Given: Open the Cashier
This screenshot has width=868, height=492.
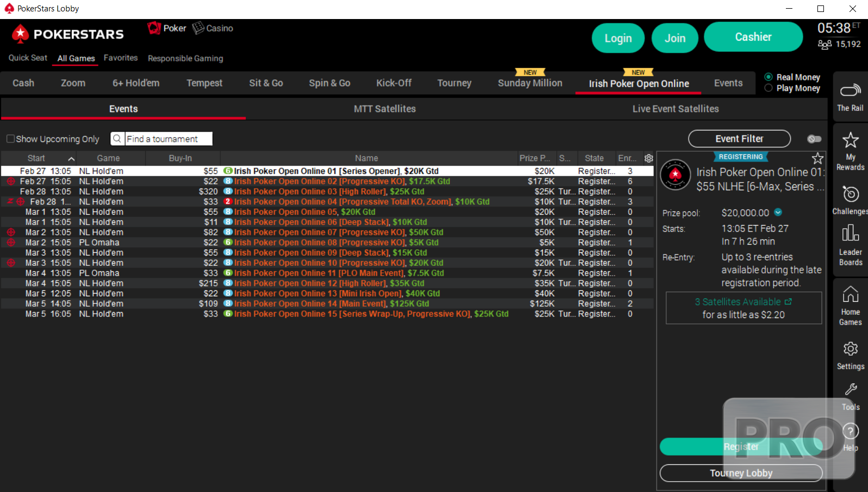Looking at the screenshot, I should click(753, 37).
